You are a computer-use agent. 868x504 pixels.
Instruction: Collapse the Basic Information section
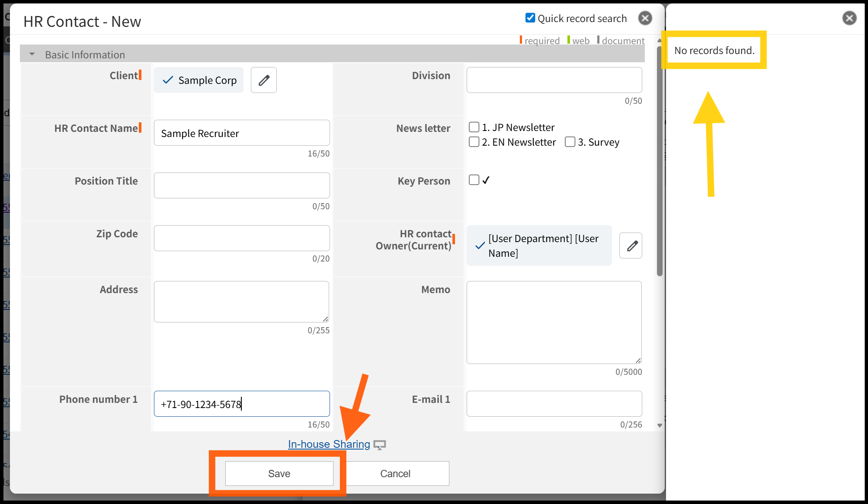[32, 54]
